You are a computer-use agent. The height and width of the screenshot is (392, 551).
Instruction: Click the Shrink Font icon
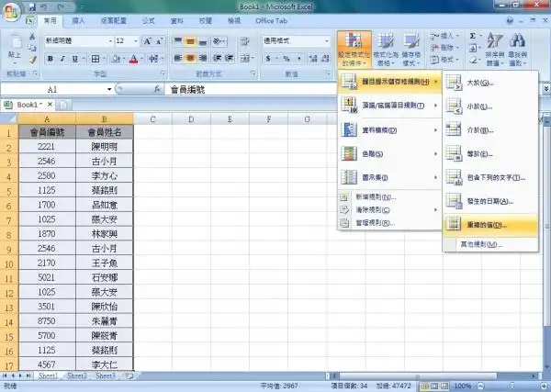(159, 41)
